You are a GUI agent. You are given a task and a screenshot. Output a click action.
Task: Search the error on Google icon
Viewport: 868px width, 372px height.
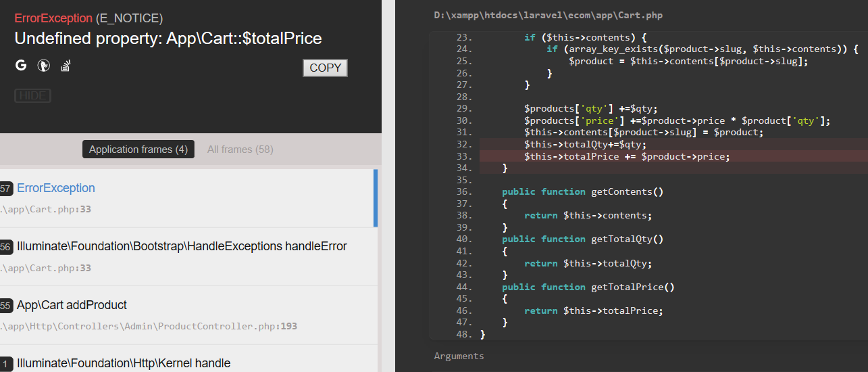21,65
